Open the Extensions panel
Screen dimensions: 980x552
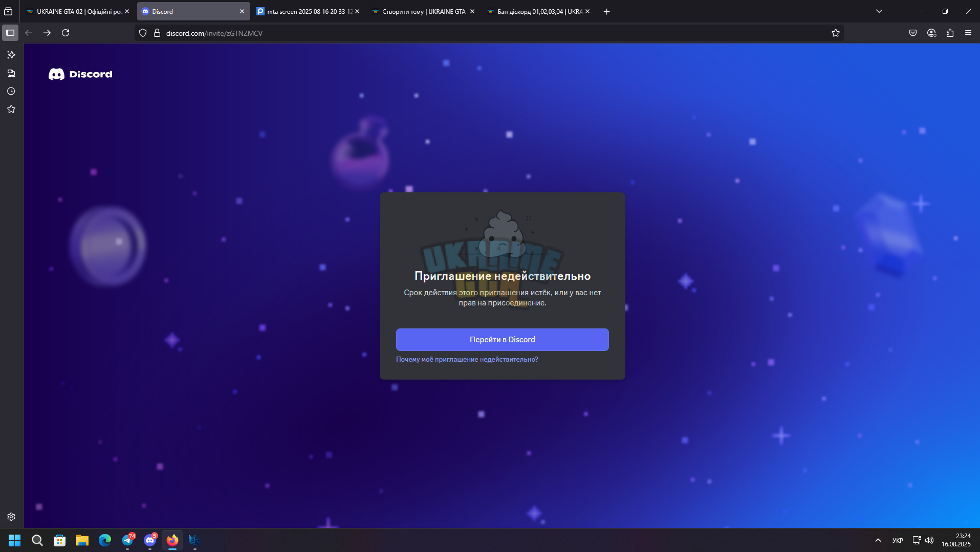click(x=950, y=33)
